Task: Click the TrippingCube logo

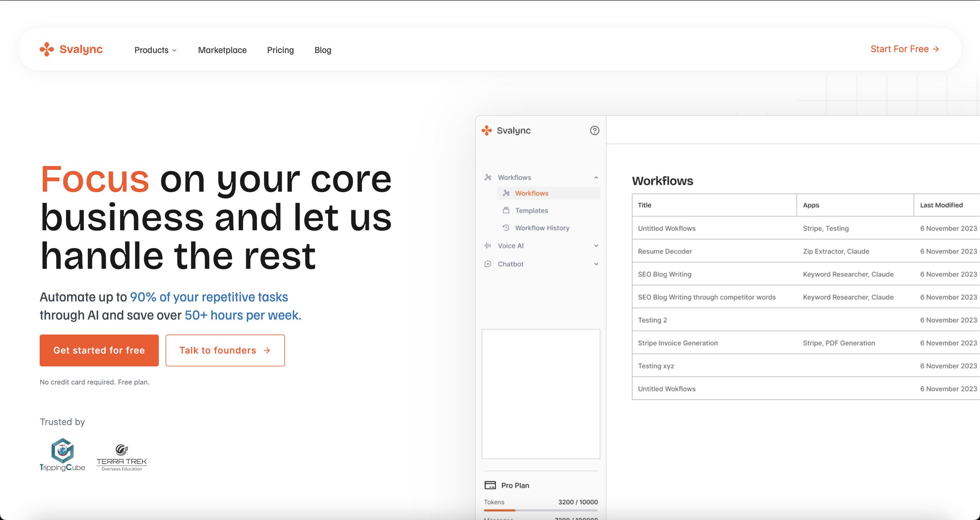Action: (62, 455)
